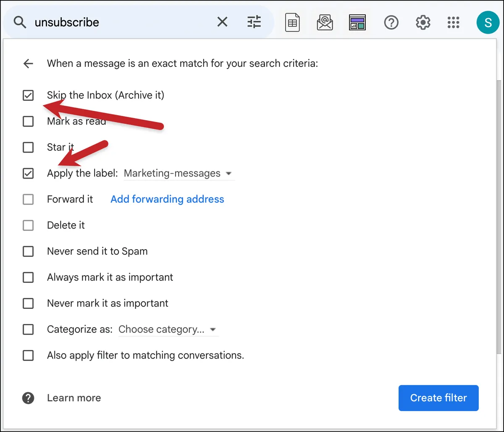This screenshot has width=504, height=432.
Task: Click the Add forwarding address link
Action: (x=167, y=199)
